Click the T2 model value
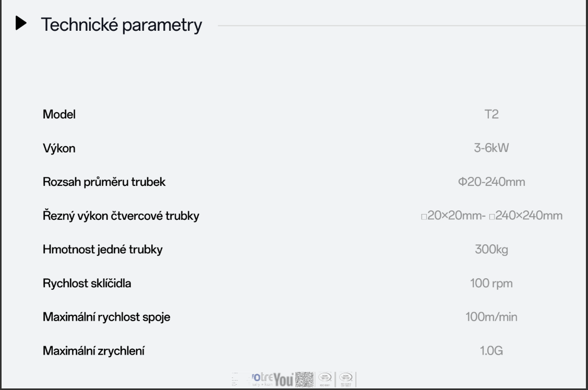This screenshot has height=390, width=588. click(x=491, y=114)
